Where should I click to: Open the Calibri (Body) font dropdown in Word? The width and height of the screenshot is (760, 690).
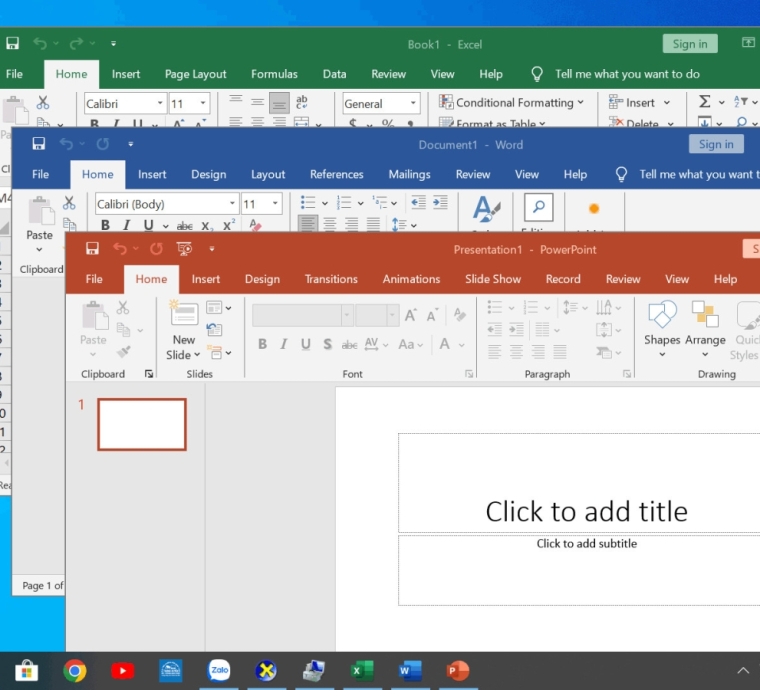point(232,204)
